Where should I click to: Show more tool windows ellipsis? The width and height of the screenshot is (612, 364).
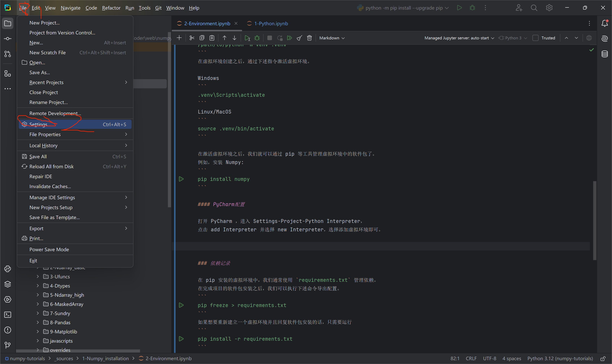(x=8, y=89)
